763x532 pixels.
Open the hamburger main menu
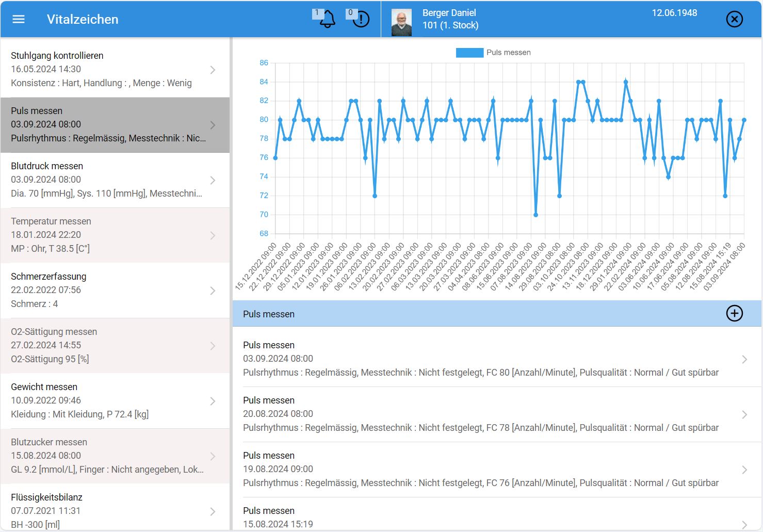click(19, 19)
